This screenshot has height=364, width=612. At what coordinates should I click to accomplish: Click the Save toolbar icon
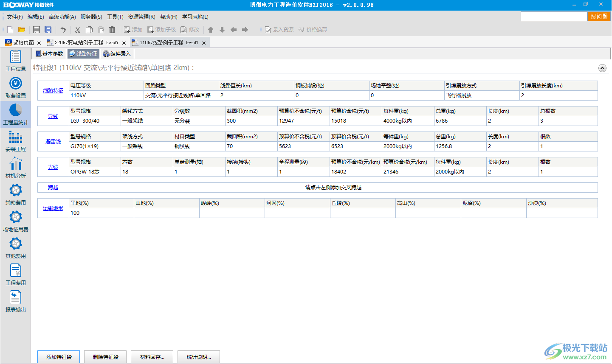tap(37, 30)
